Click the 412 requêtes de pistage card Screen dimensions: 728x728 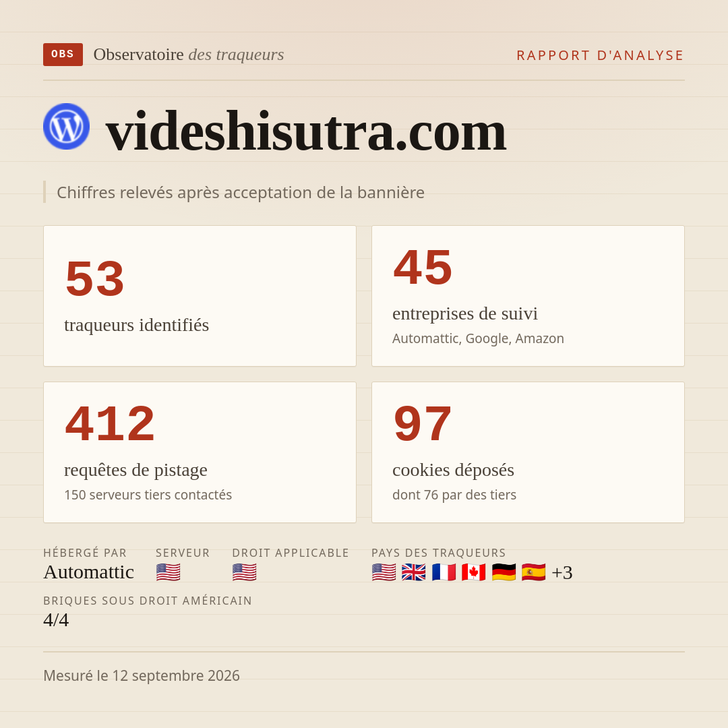point(200,452)
